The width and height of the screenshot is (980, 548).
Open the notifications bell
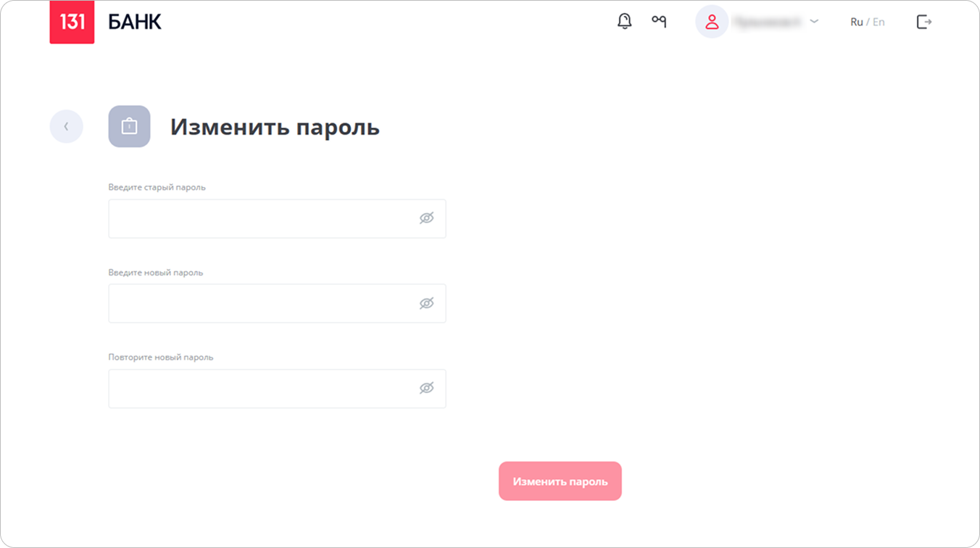[x=624, y=22]
